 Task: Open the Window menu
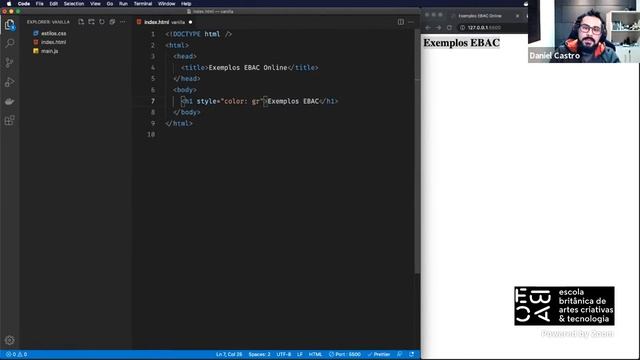167,4
